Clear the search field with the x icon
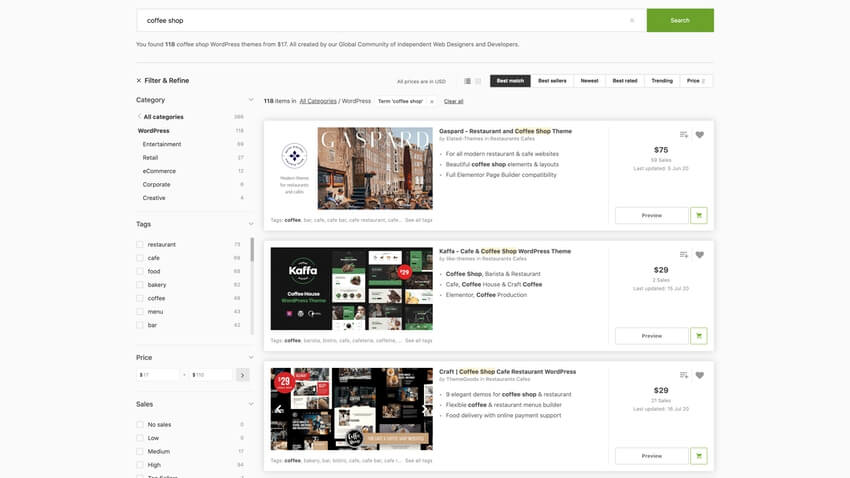Viewport: 850px width, 478px height. [632, 21]
